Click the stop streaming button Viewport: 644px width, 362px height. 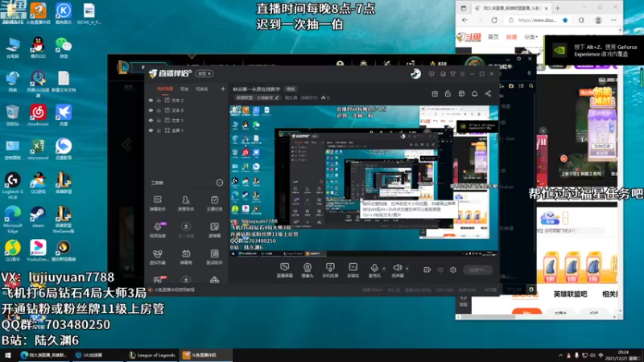tap(477, 269)
